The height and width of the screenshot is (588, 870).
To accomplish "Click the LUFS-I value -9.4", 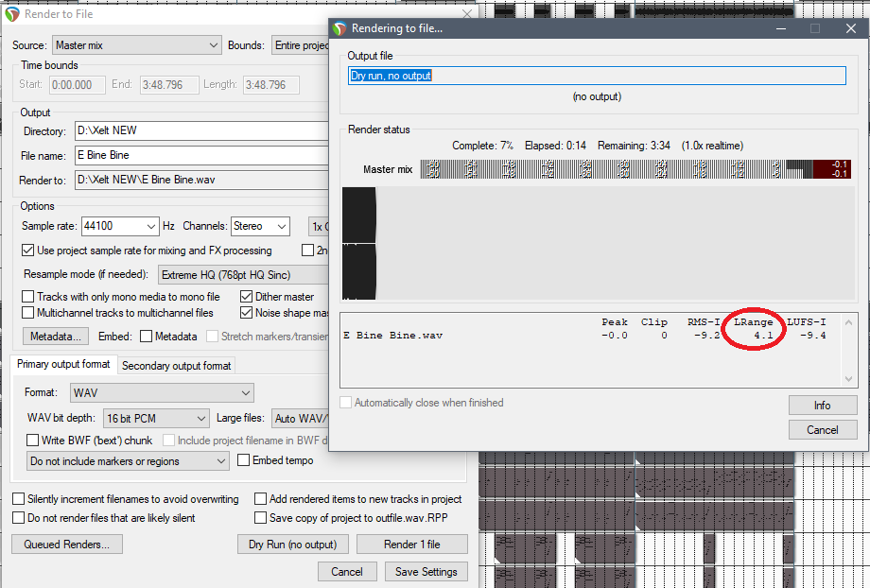I will [813, 336].
